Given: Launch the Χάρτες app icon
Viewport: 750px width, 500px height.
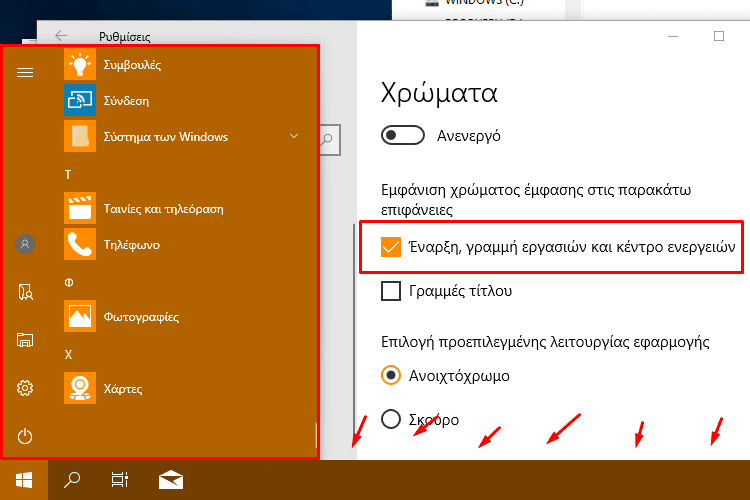Looking at the screenshot, I should click(80, 388).
